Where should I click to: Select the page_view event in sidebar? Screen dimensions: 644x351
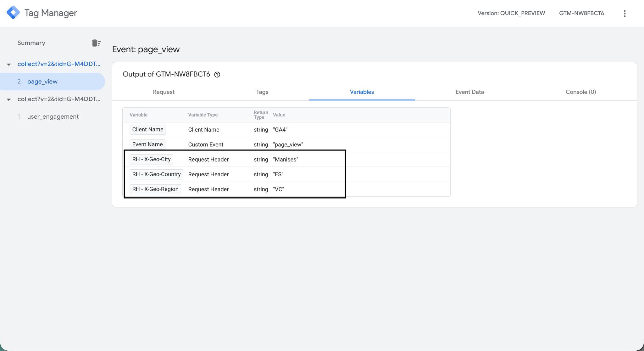tap(42, 82)
